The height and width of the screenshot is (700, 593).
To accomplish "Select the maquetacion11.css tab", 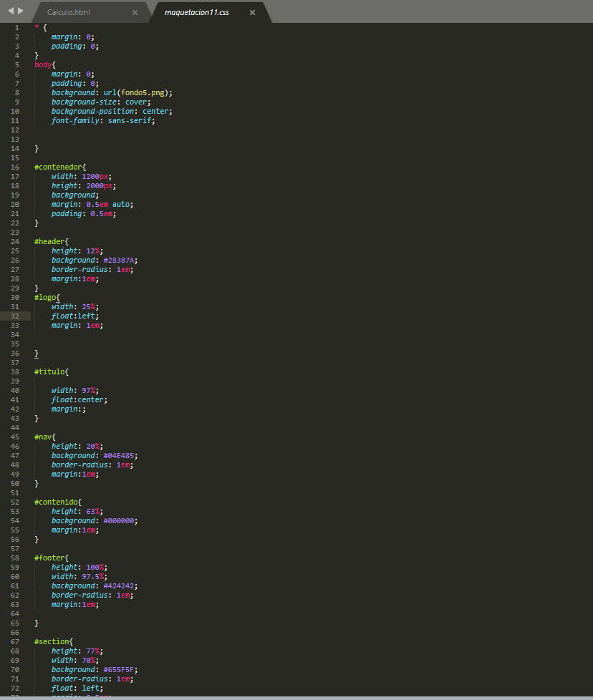I will (x=197, y=13).
